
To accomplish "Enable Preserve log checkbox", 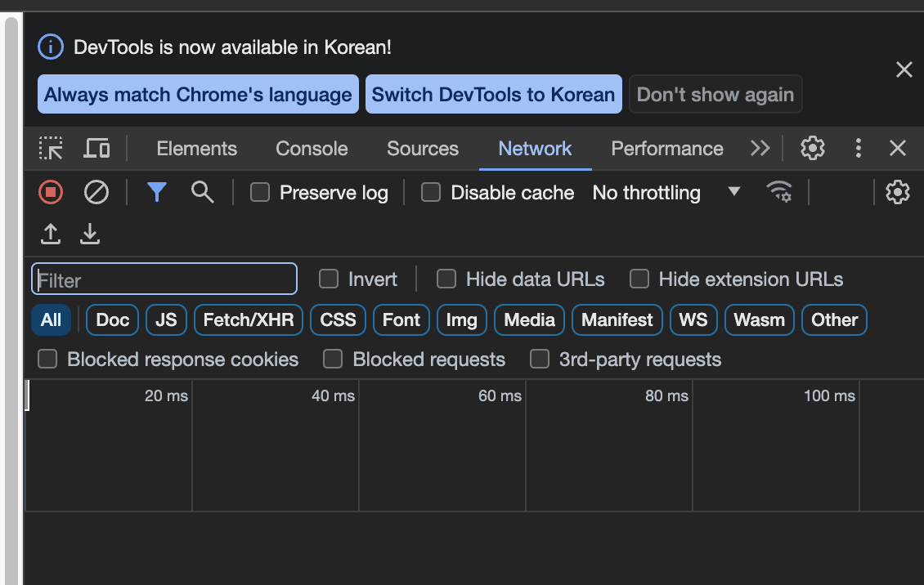I will pos(260,193).
